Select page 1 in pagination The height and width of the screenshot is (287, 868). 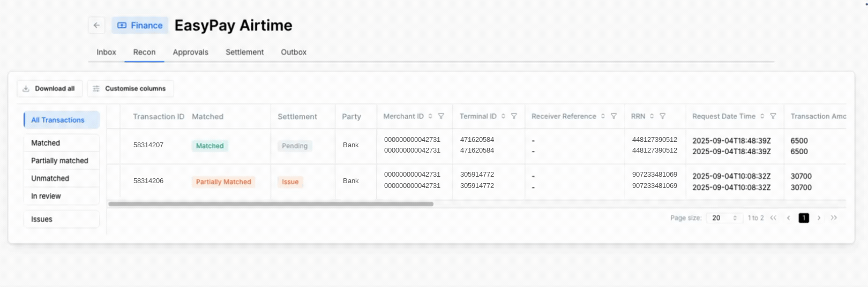tap(804, 218)
